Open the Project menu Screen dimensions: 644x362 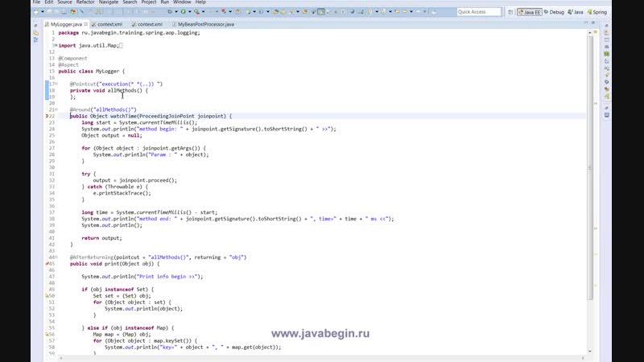point(149,2)
